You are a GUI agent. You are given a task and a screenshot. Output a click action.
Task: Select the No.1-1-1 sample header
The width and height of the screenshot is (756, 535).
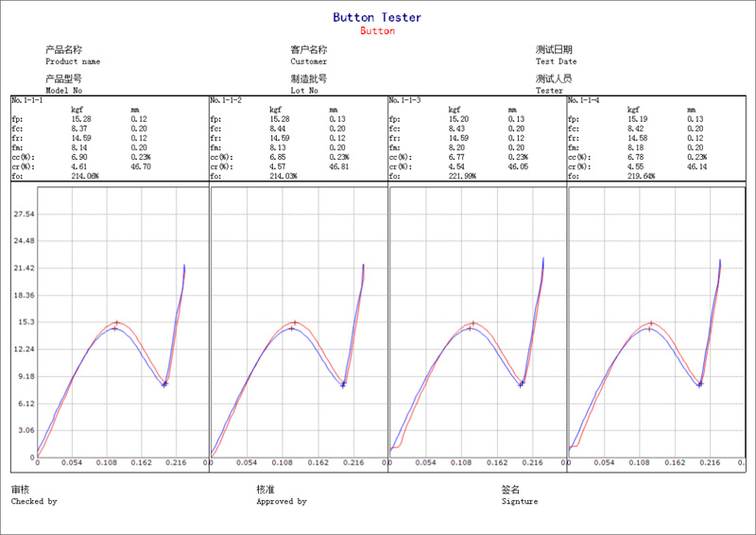[x=27, y=100]
